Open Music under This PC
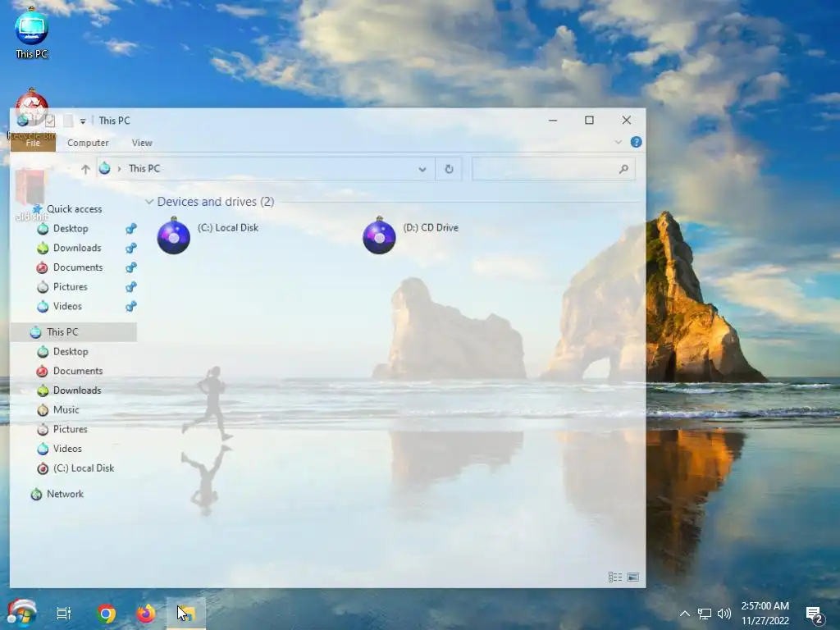840x630 pixels. pyautogui.click(x=66, y=410)
